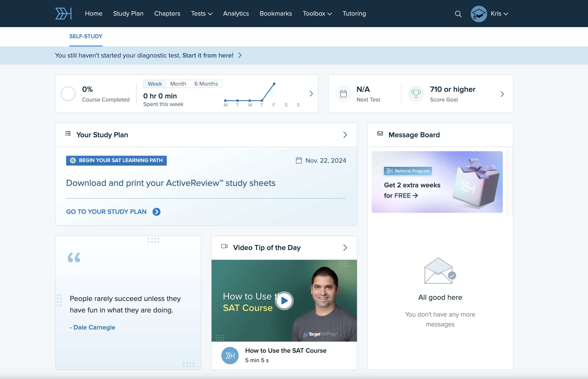Click the graduation cap profile avatar

pos(479,14)
